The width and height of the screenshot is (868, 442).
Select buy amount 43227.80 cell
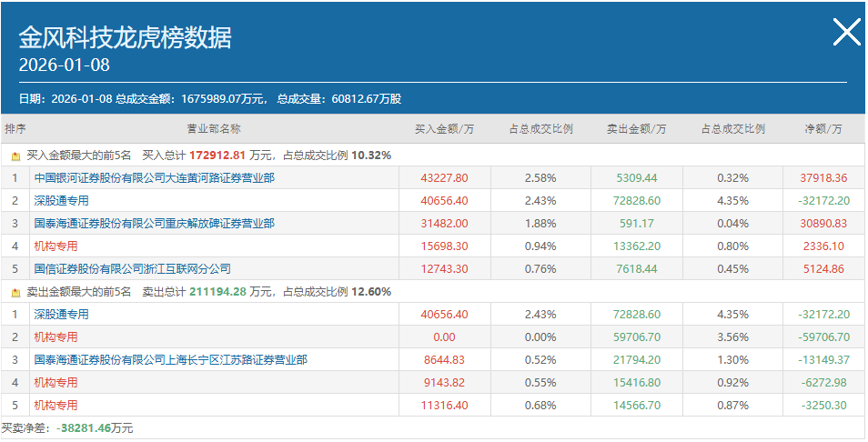point(445,178)
